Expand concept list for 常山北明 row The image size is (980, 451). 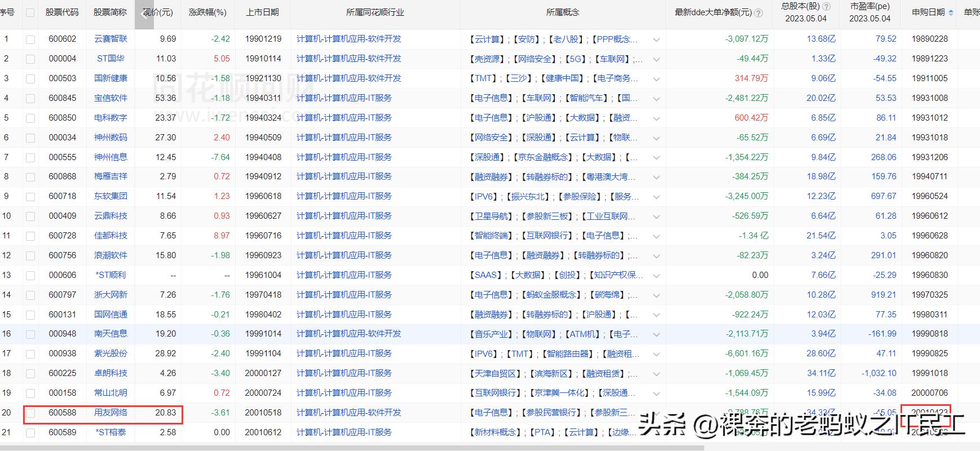(x=656, y=393)
